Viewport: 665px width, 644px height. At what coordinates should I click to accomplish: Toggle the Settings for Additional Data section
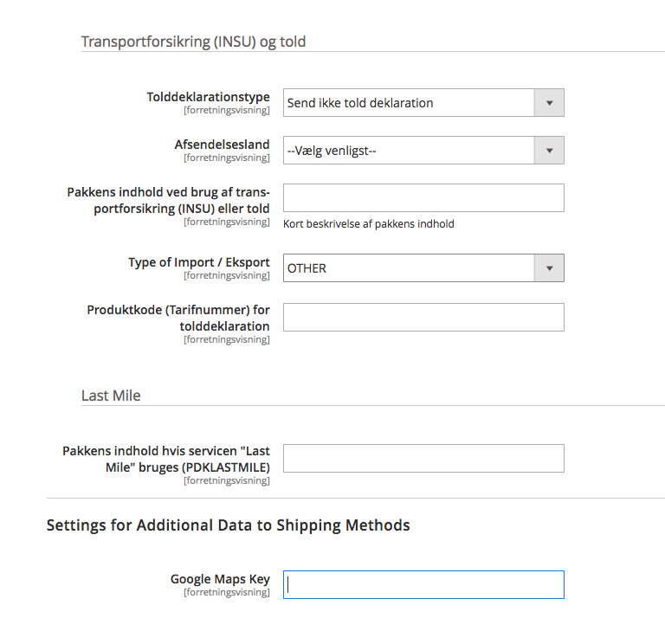click(228, 525)
